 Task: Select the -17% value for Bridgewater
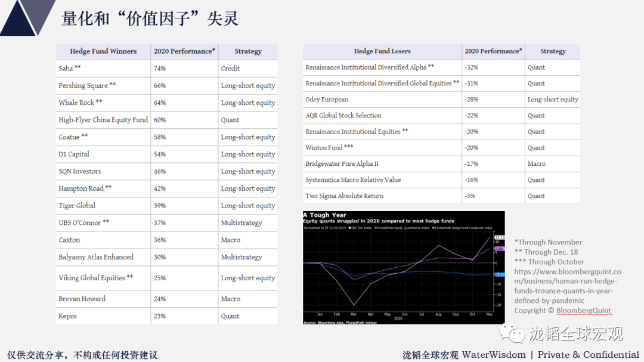pos(472,163)
